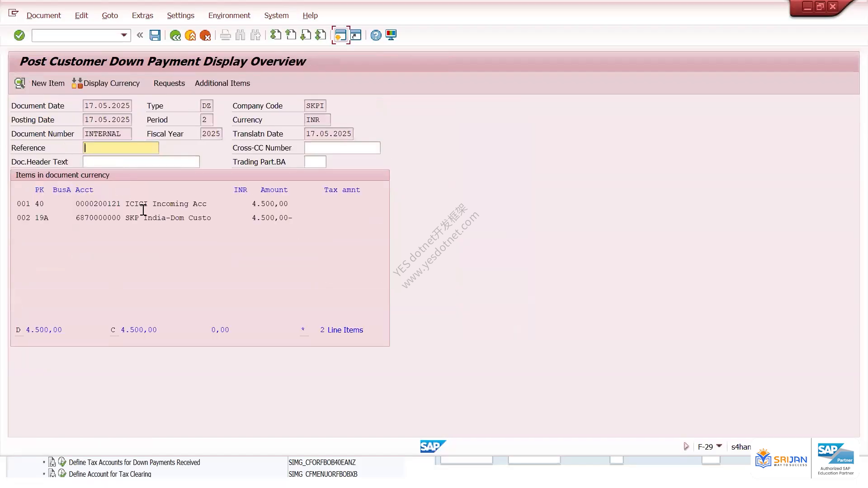868x488 pixels.
Task: Open the Help question mark icon
Action: (376, 35)
